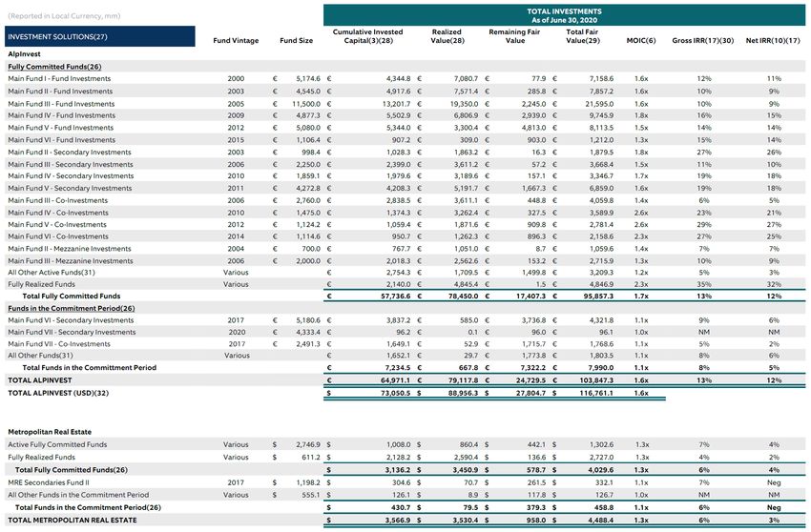The width and height of the screenshot is (811, 532).
Task: Select Main Fund II - Mezzanine Investments label
Action: (x=70, y=249)
